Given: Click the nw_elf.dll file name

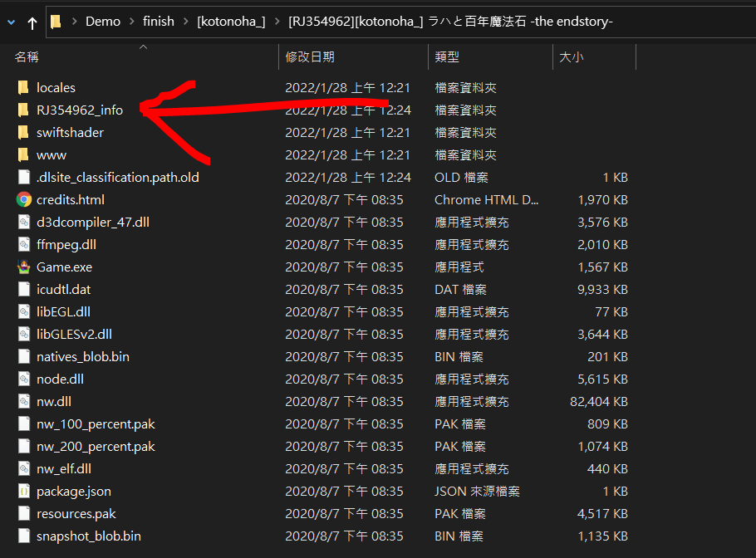Looking at the screenshot, I should point(64,468).
